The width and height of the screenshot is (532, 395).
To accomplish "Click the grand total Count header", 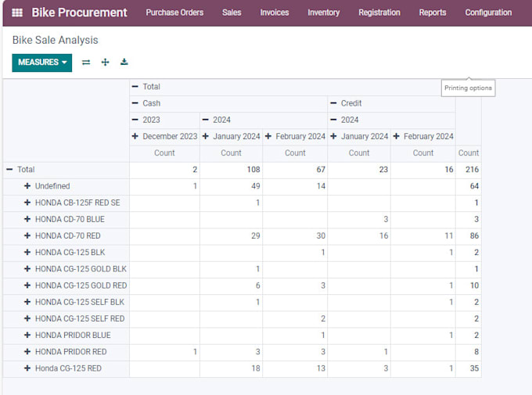I will click(x=469, y=153).
